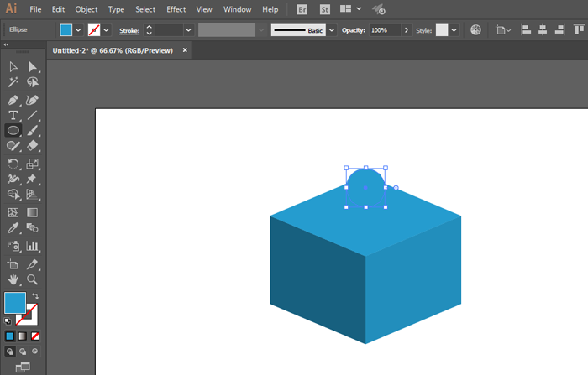The width and height of the screenshot is (588, 375).
Task: Pick the Pen tool
Action: (x=13, y=99)
